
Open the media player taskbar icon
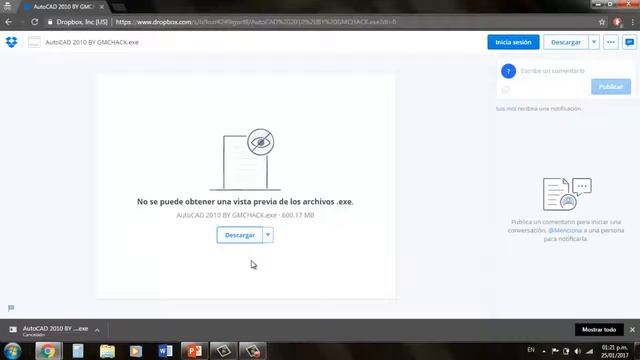point(136,351)
